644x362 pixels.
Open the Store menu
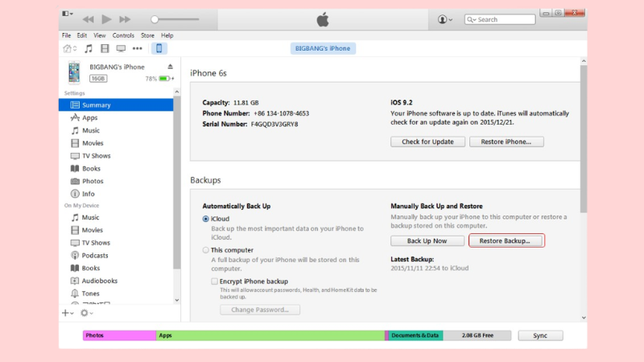[x=147, y=35]
